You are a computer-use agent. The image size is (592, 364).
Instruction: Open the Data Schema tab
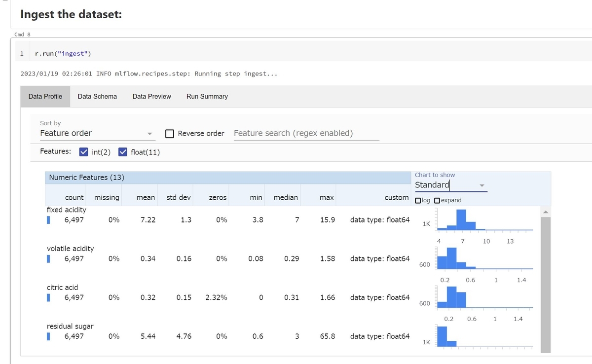(x=97, y=97)
